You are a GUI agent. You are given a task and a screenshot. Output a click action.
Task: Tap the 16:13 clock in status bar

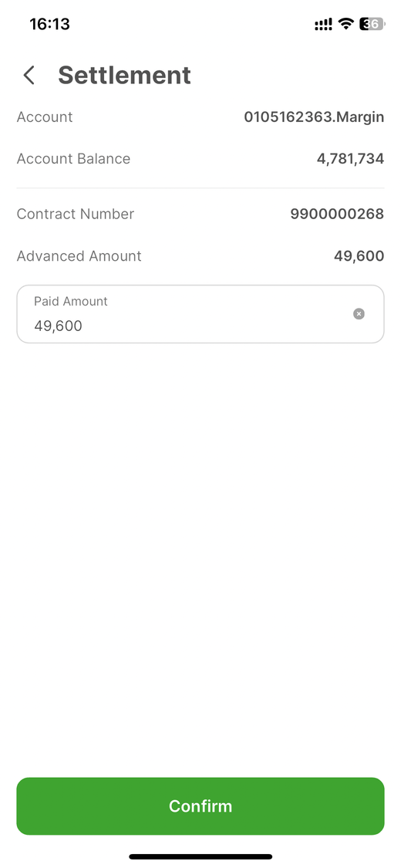pos(50,25)
